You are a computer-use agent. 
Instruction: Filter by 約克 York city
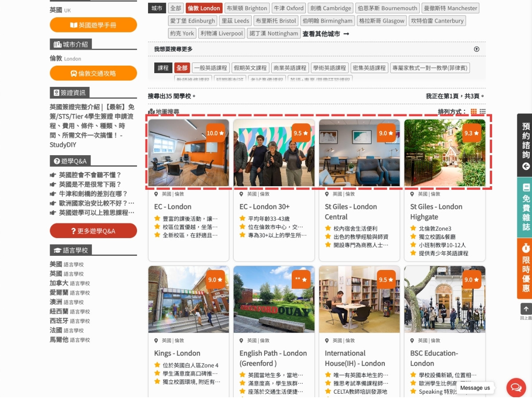pos(182,33)
